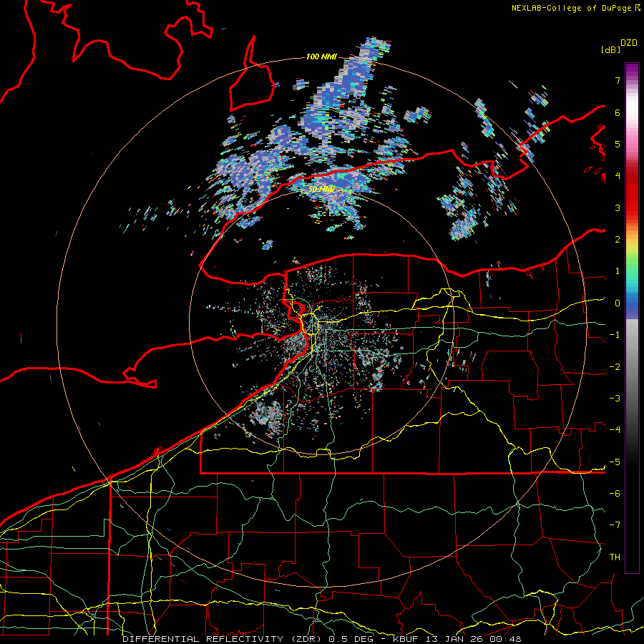Click the -2 value on the color scale

(615, 367)
